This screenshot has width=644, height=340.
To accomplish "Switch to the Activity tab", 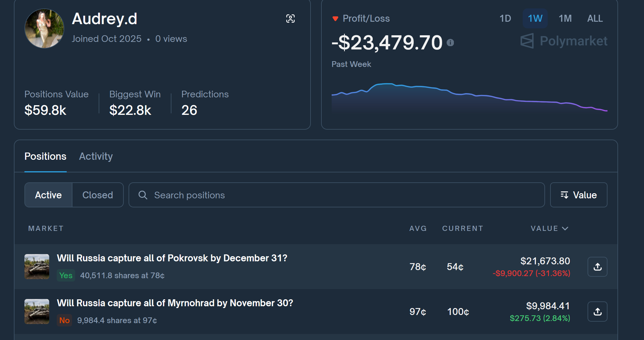I will [x=96, y=156].
